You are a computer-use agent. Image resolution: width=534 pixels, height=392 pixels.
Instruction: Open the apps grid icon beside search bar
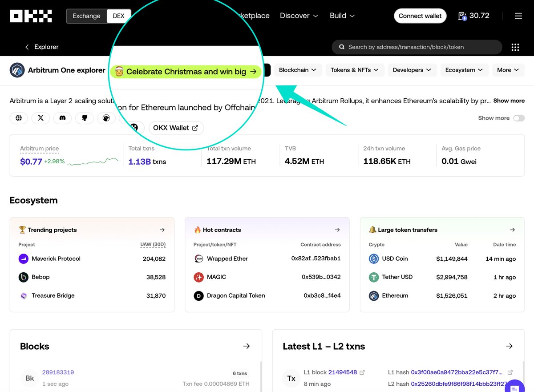515,47
